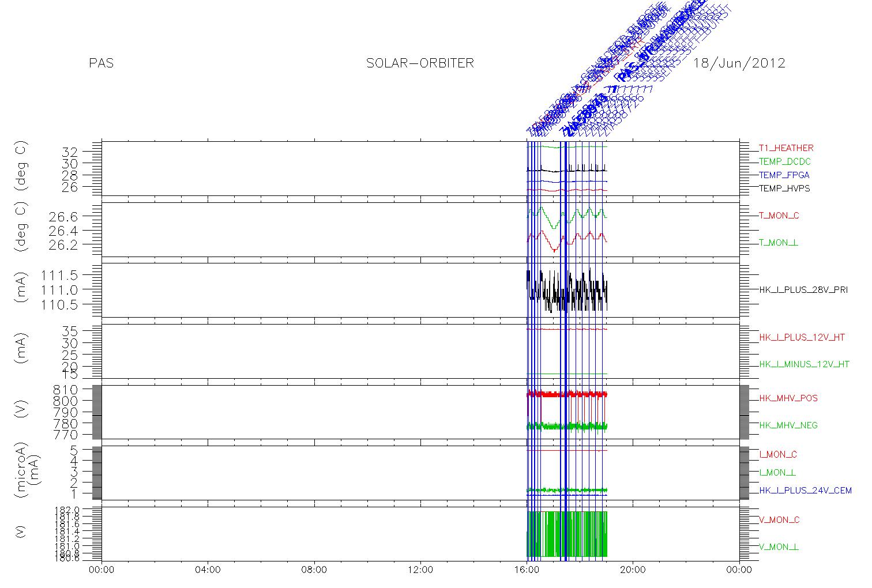Select the I_MON_C legend label
The image size is (872, 588).
point(778,454)
